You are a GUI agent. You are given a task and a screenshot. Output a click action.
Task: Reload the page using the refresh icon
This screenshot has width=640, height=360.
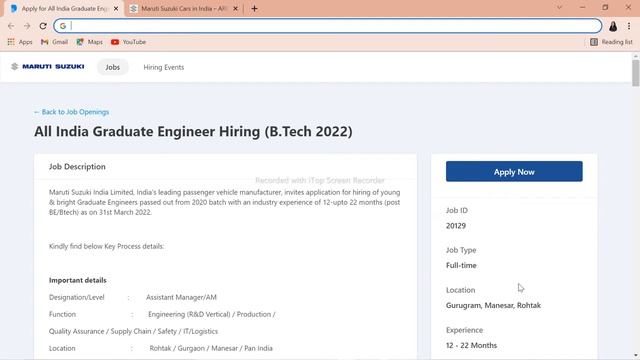[x=43, y=26]
